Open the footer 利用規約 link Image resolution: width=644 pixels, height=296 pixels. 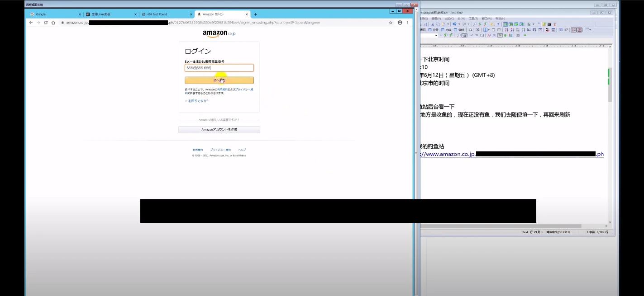197,150
